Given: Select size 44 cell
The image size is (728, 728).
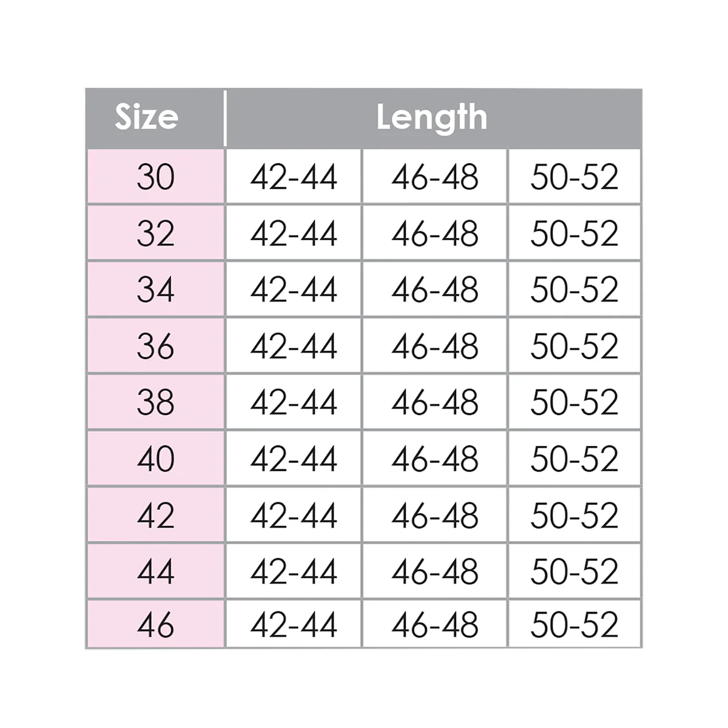Looking at the screenshot, I should tap(155, 571).
